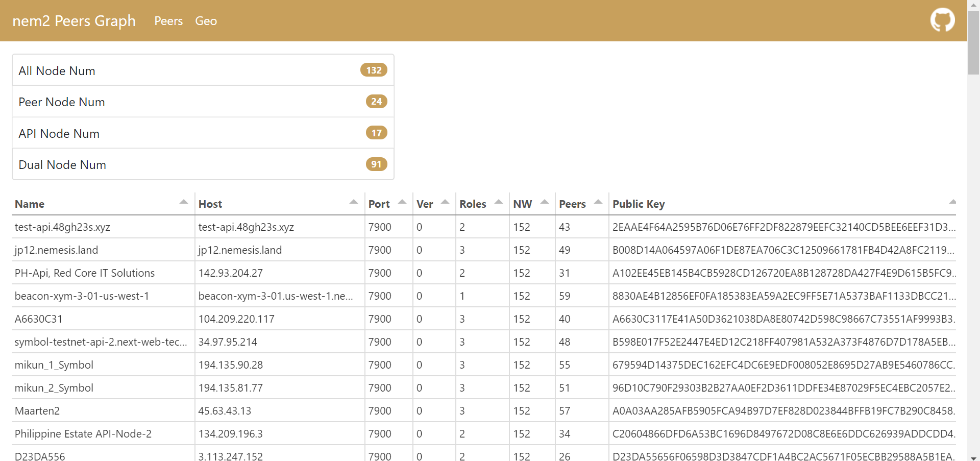
Task: Click public key starting with B598E017F5
Action: click(x=782, y=342)
